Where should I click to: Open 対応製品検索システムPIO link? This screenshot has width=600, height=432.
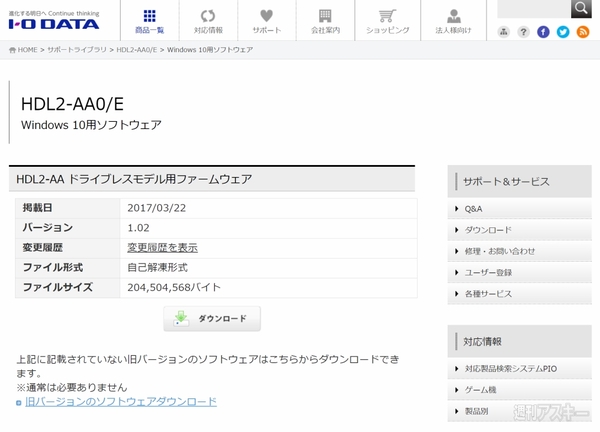coord(520,369)
